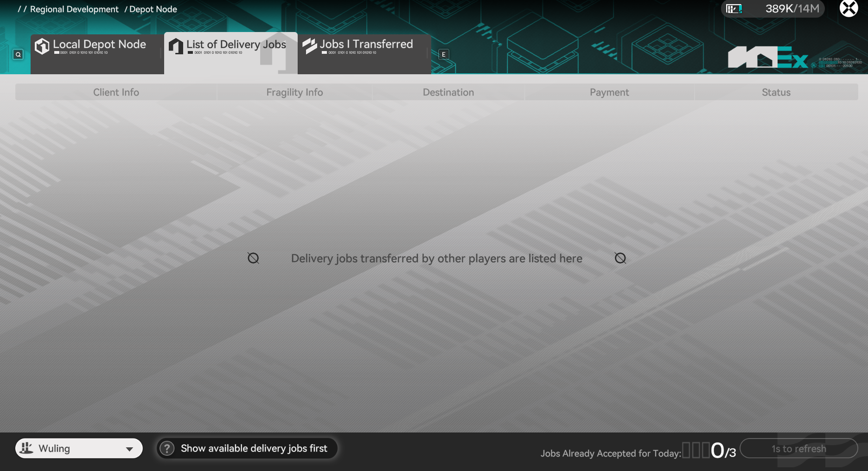868x471 pixels.
Task: Click the refresh countdown button
Action: click(x=799, y=449)
